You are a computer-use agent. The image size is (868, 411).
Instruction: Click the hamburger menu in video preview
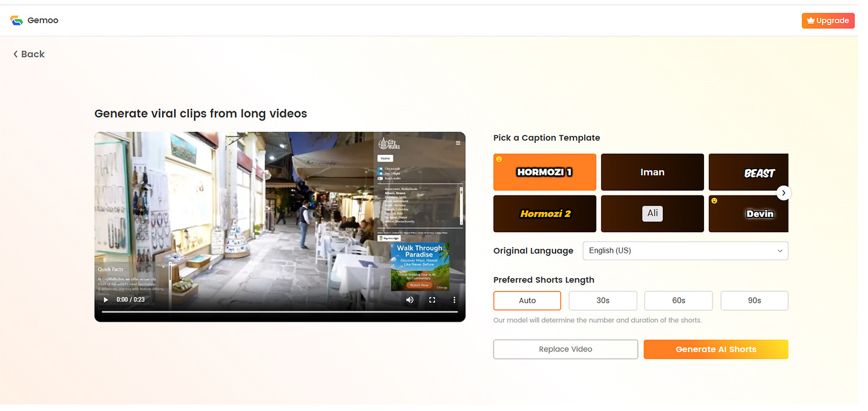point(458,143)
